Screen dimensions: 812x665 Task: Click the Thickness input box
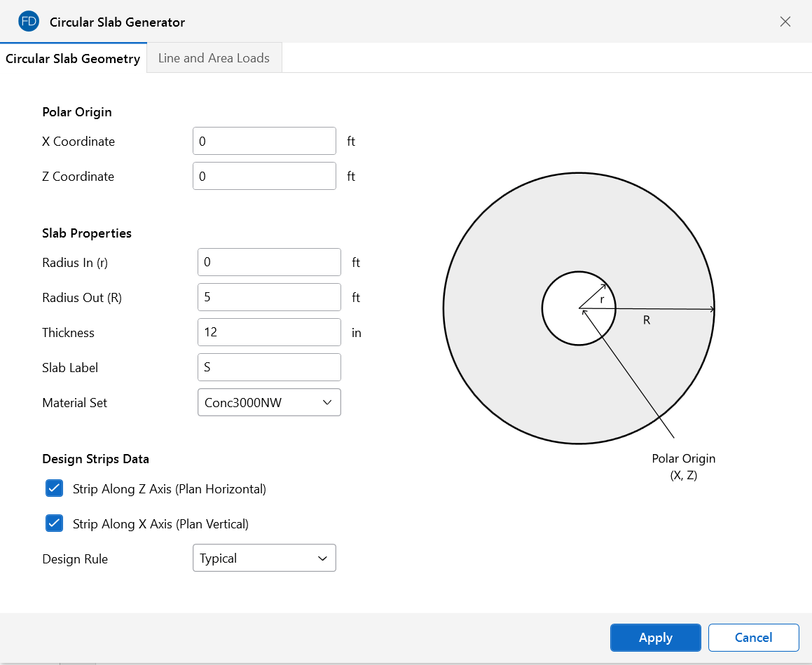(x=269, y=332)
